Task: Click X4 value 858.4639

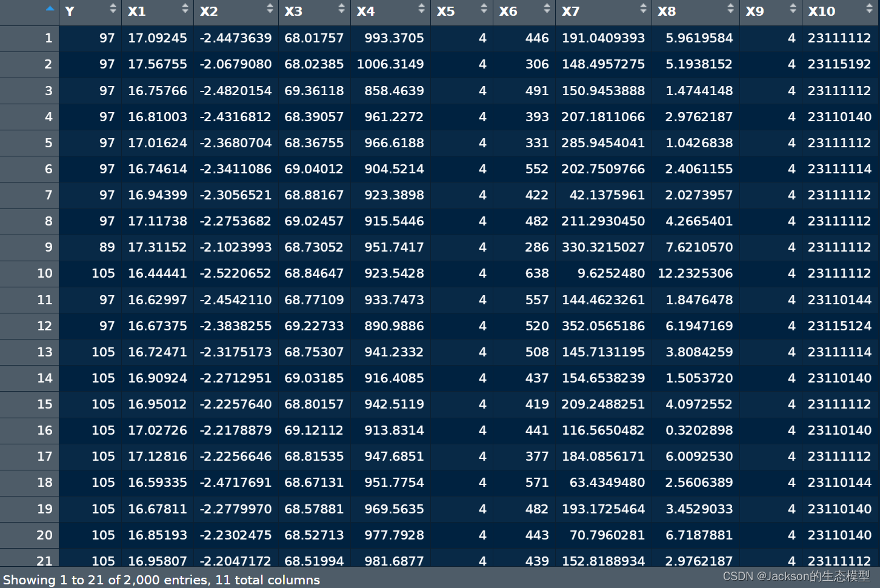Action: 394,91
